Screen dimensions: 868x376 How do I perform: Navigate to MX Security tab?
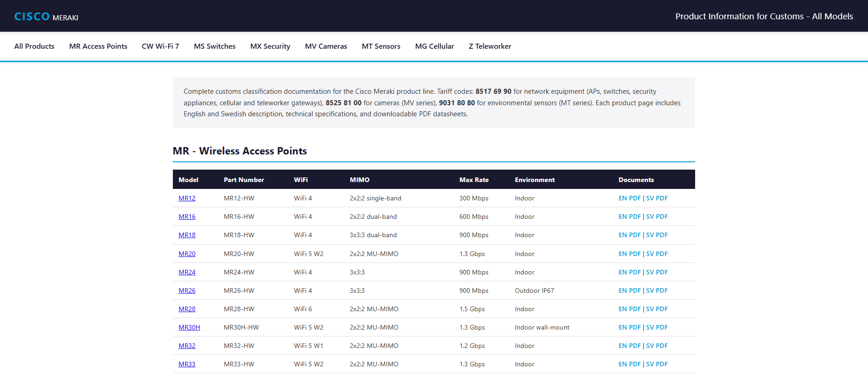point(270,46)
